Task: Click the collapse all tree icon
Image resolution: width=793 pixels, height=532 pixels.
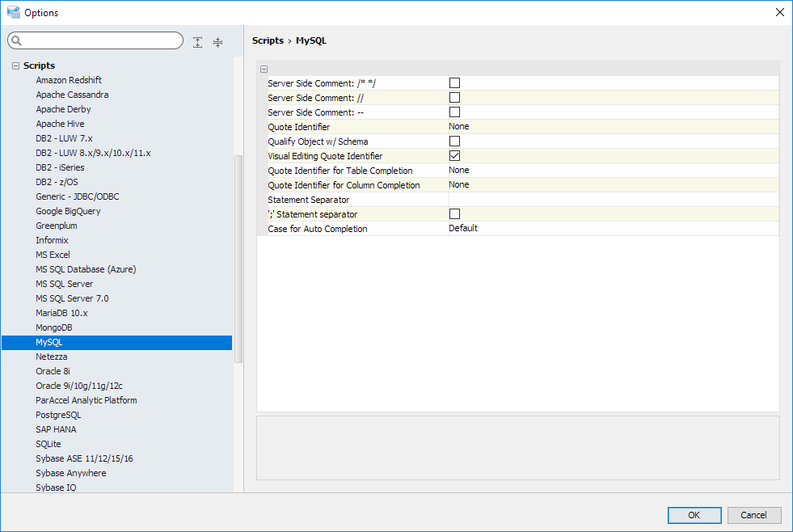Action: click(217, 42)
